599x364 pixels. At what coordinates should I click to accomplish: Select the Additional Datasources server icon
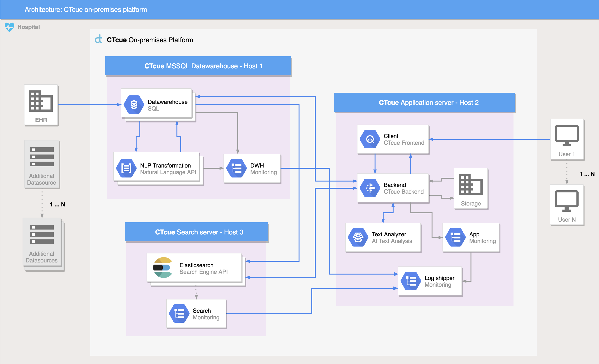click(42, 234)
